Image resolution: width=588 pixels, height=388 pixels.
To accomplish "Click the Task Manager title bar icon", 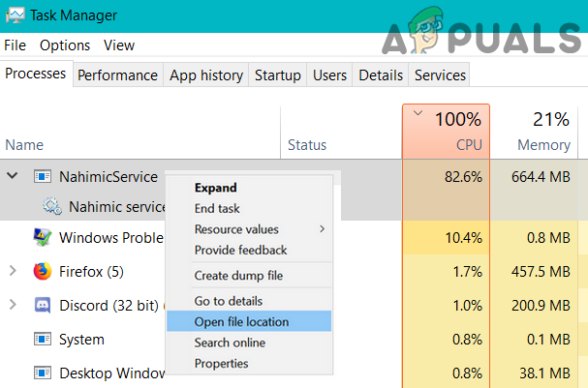I will (15, 15).
